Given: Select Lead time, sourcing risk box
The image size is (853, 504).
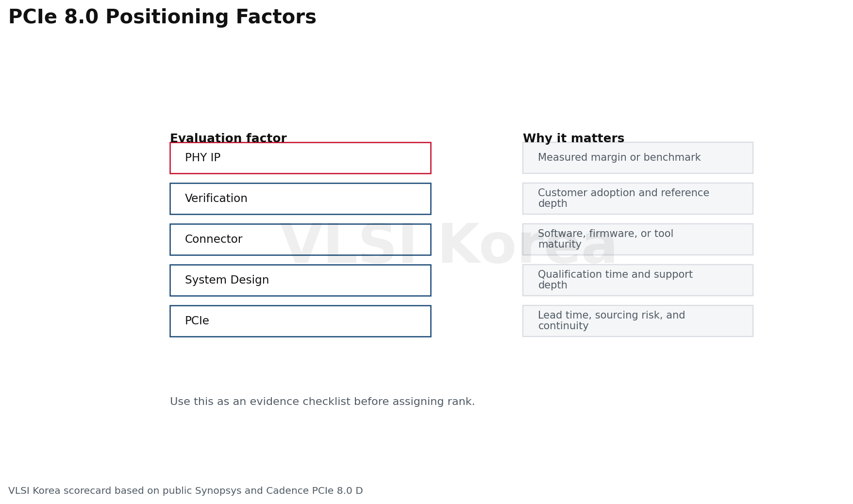Looking at the screenshot, I should tap(637, 321).
